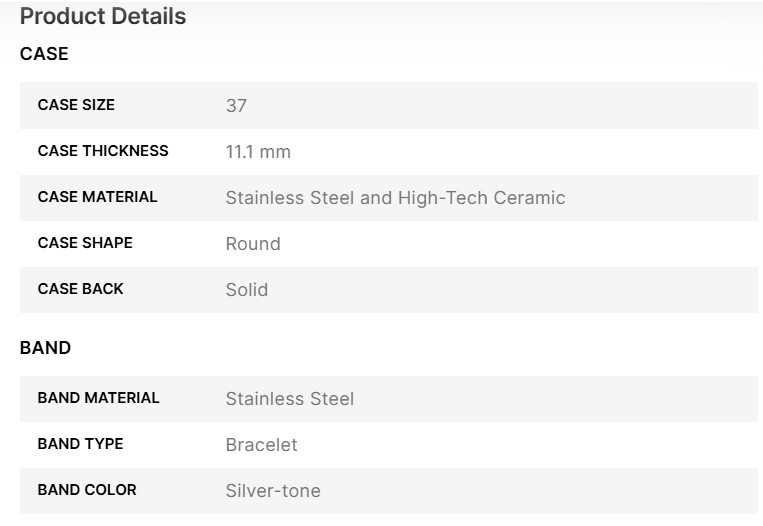763x526 pixels.
Task: Select the Solid case back value
Action: pyautogui.click(x=247, y=290)
